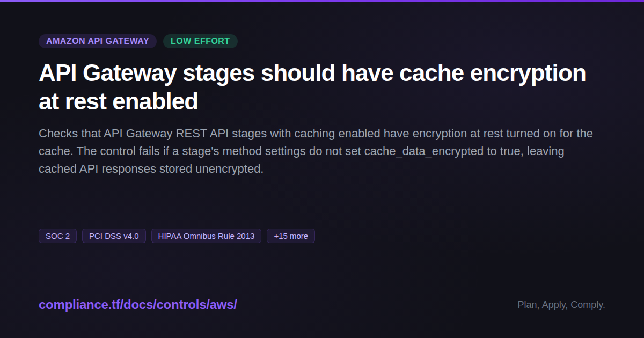Click the horizontal divider above the footer
This screenshot has height=338, width=644.
322,284
